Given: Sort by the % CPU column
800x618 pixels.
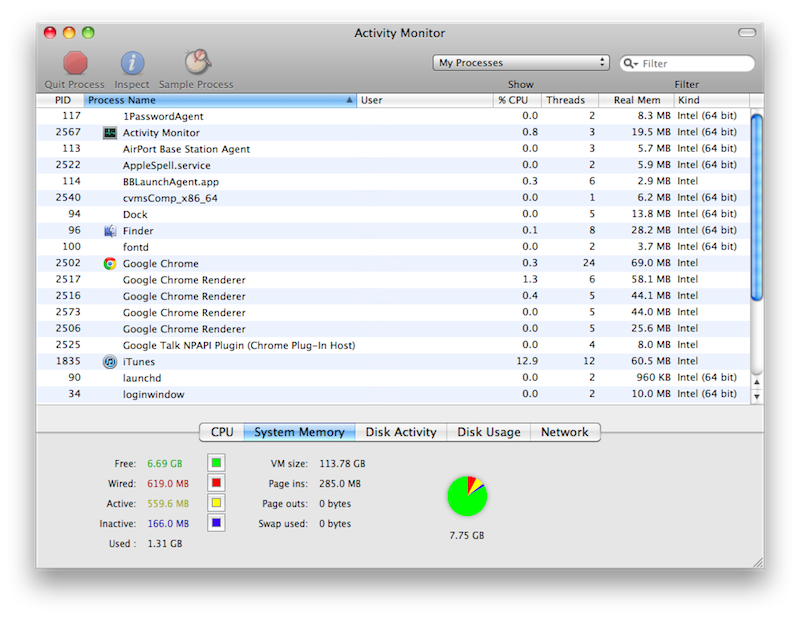Looking at the screenshot, I should 518,100.
